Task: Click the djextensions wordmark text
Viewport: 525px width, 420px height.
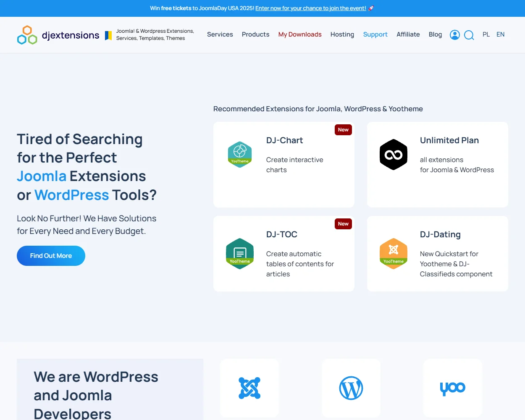Action: (71, 35)
